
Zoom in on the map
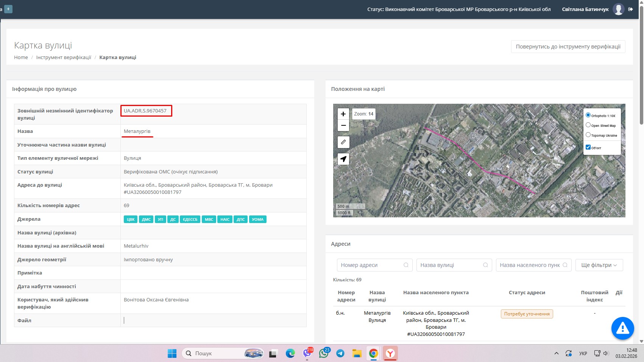[343, 114]
